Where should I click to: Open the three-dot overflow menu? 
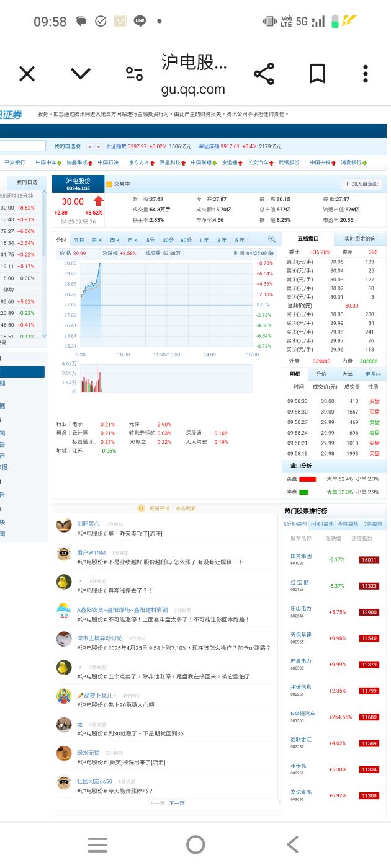366,74
